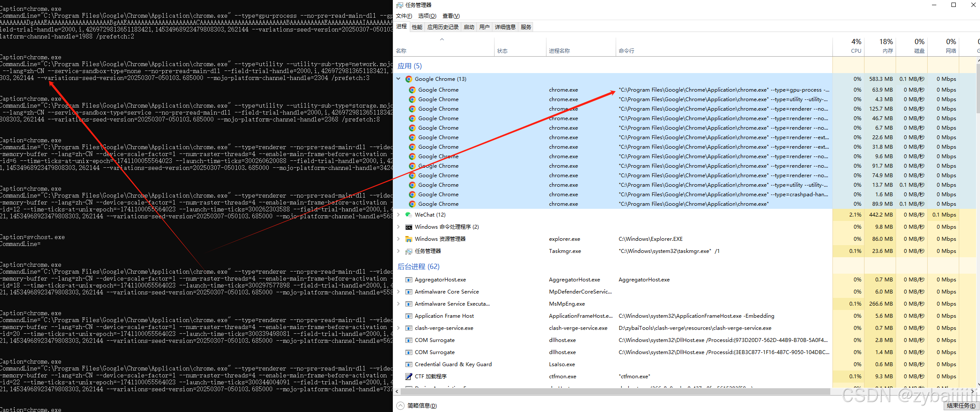The height and width of the screenshot is (412, 980).
Task: Collapse the Google Chrome (13) group
Action: (398, 79)
